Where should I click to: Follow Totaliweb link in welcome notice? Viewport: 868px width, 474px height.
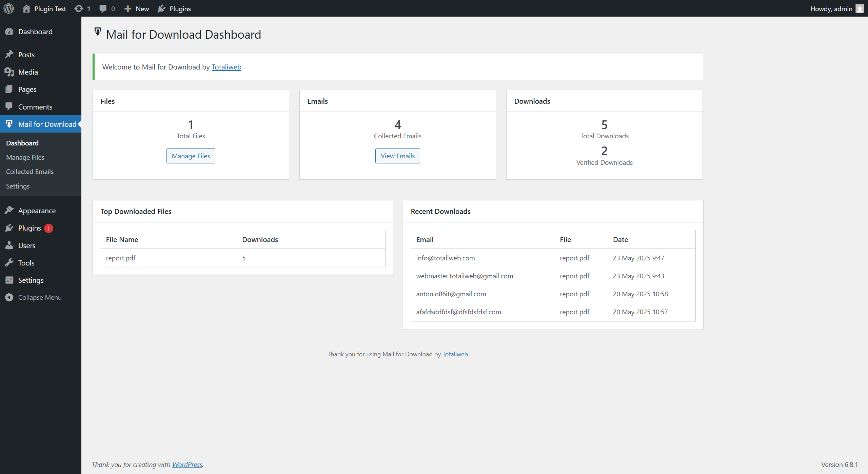click(x=226, y=67)
